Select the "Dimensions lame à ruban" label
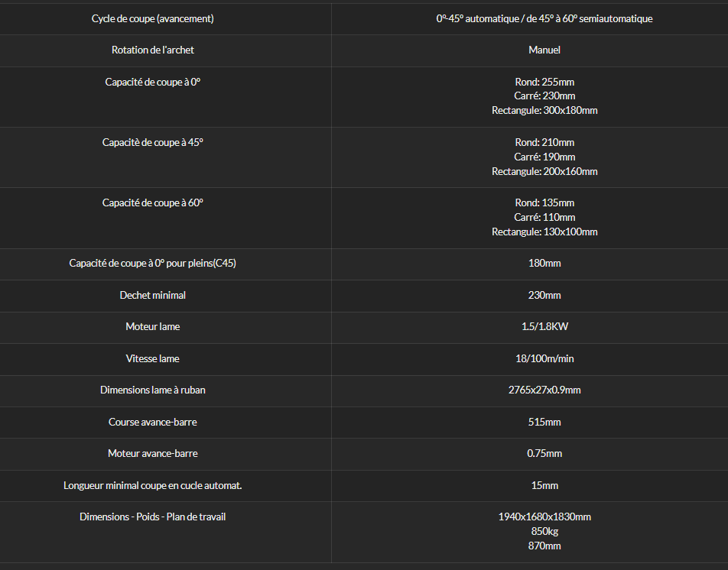The height and width of the screenshot is (570, 728). pyautogui.click(x=152, y=390)
